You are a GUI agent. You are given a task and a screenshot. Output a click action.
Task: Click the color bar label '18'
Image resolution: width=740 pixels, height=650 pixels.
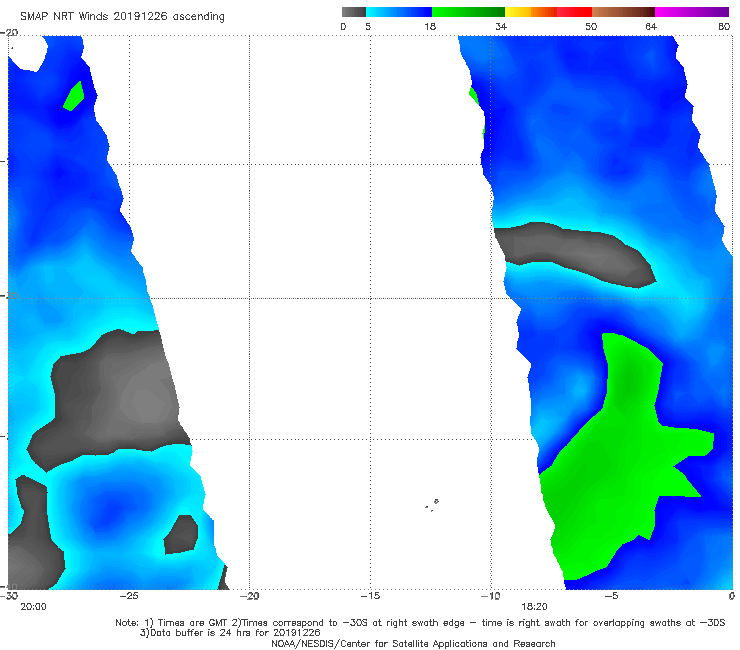(430, 26)
